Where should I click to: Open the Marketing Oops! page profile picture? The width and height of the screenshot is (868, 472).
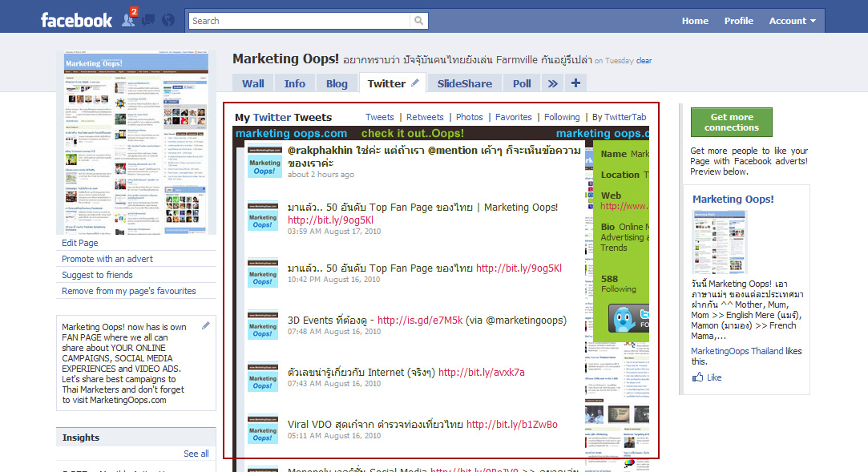click(x=136, y=143)
